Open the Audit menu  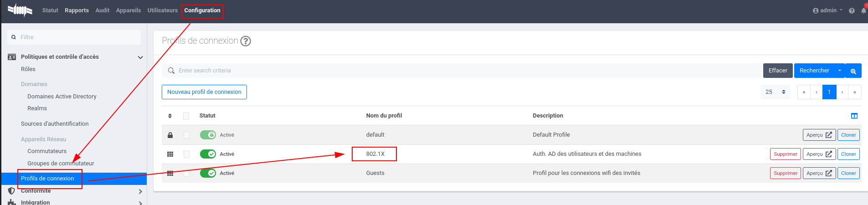tap(103, 10)
